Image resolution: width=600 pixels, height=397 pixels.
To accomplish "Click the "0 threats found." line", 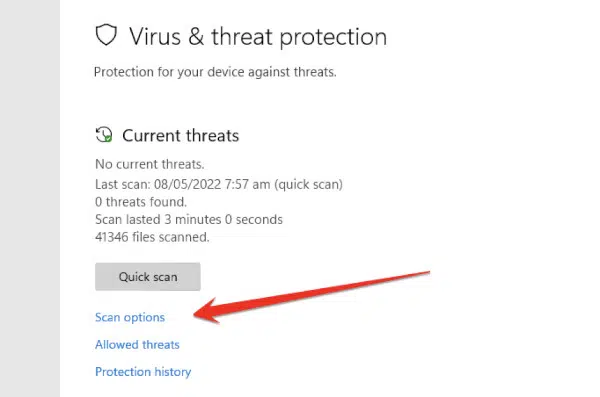I will (141, 202).
